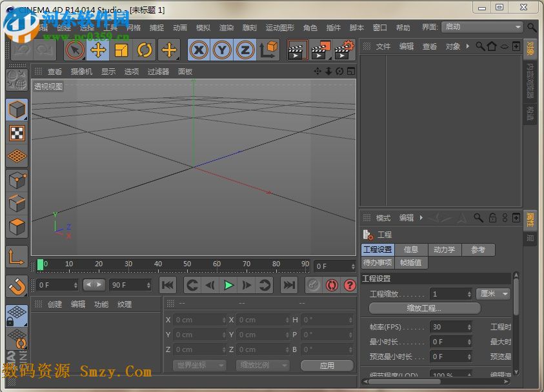Enable the magnet snap tool
This screenshot has width=544, height=392.
[x=17, y=286]
